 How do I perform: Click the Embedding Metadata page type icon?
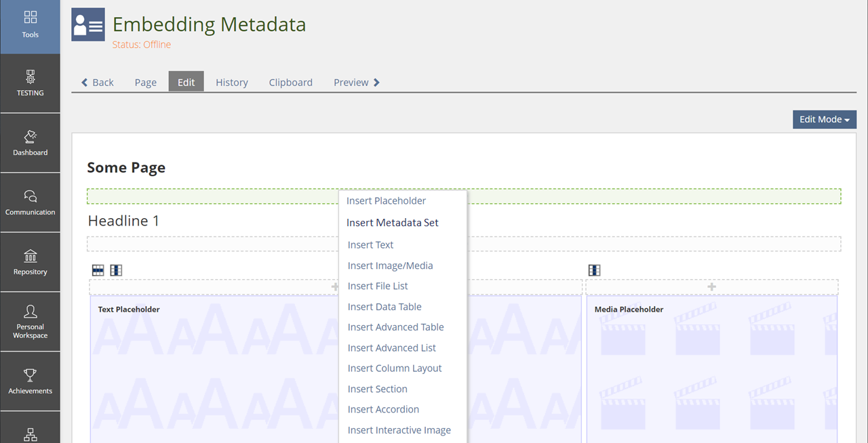click(x=88, y=25)
